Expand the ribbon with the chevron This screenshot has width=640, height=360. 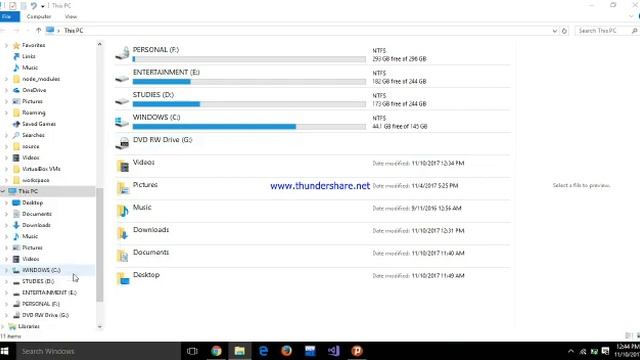pos(631,17)
